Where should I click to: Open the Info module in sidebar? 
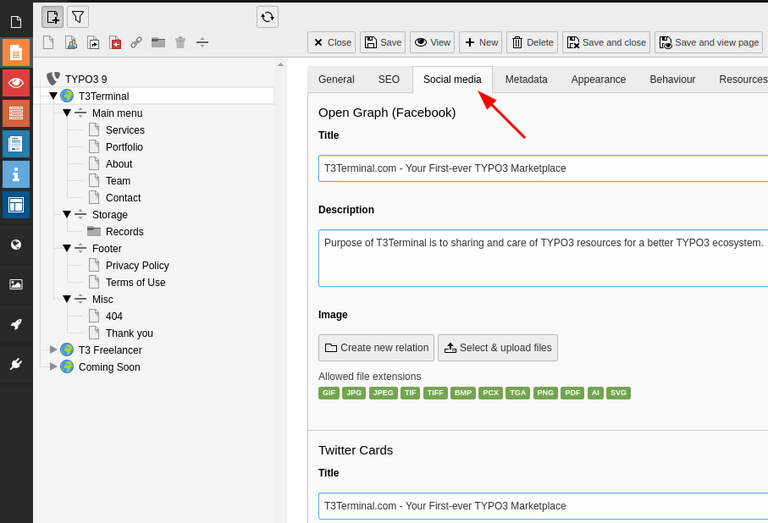click(16, 174)
